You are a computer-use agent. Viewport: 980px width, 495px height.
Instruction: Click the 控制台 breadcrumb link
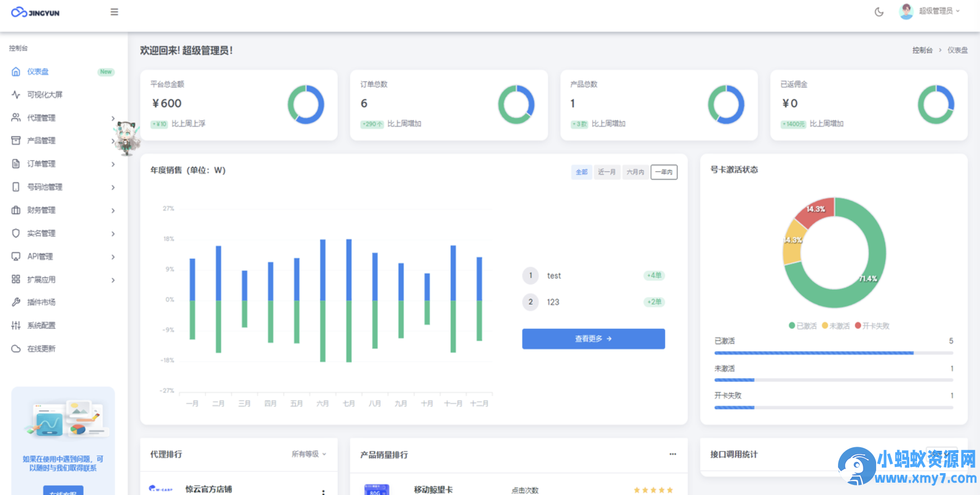922,51
